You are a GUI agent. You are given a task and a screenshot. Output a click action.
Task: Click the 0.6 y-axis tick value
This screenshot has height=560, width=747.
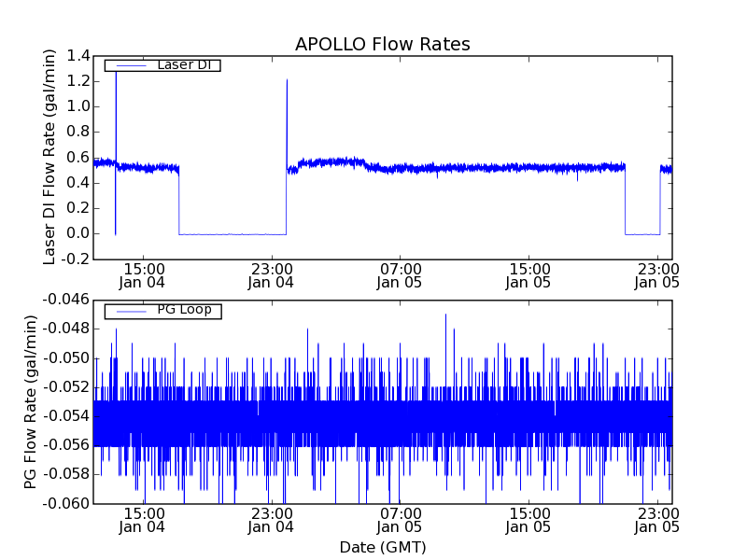click(78, 158)
